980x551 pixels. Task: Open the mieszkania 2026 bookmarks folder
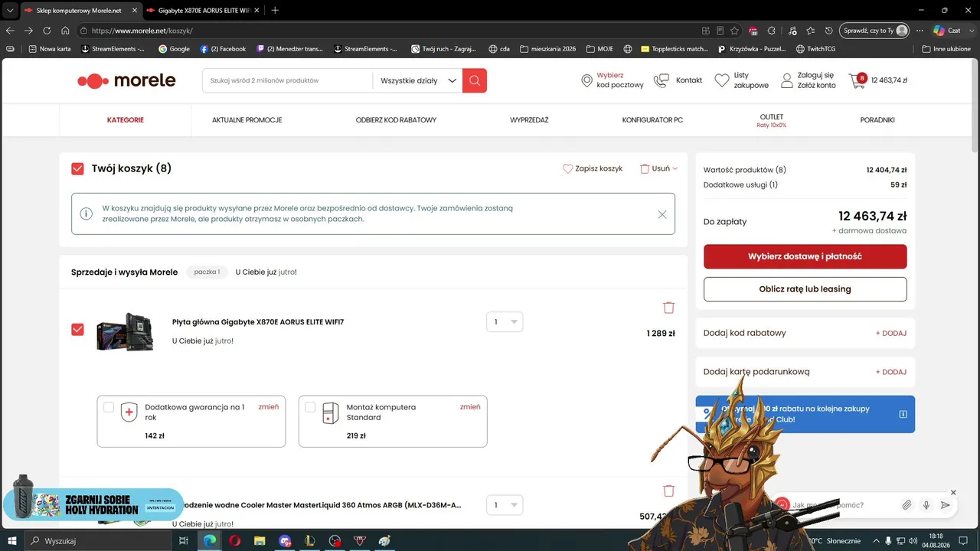tap(547, 49)
